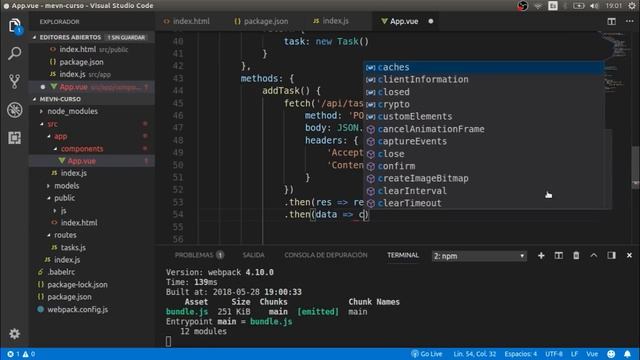This screenshot has width=640, height=360.
Task: Open the CONSOLA DE DEPURACIÓN tab
Action: (x=326, y=255)
